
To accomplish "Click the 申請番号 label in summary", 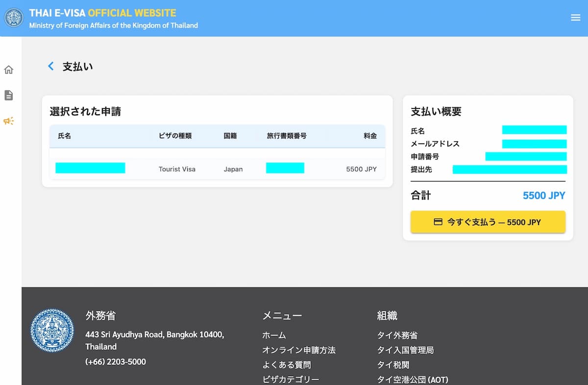I will pos(425,156).
